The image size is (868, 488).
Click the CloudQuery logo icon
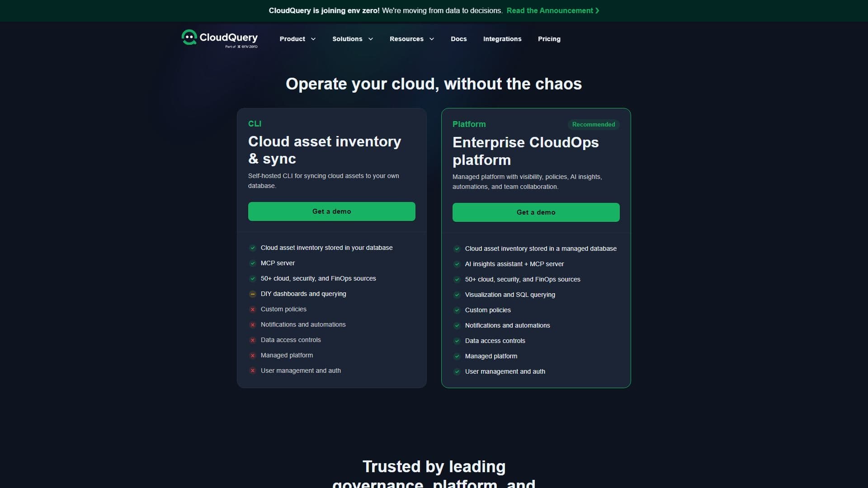[x=189, y=38]
